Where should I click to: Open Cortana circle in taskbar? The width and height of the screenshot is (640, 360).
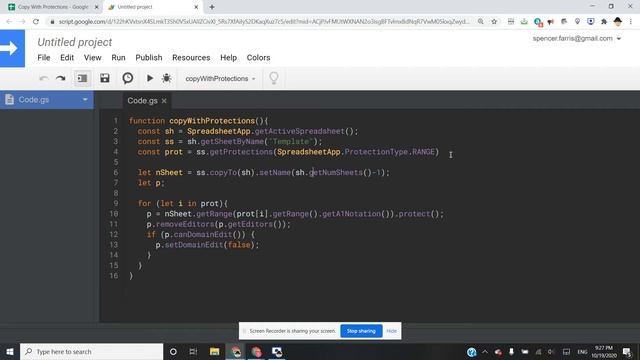pos(173,351)
